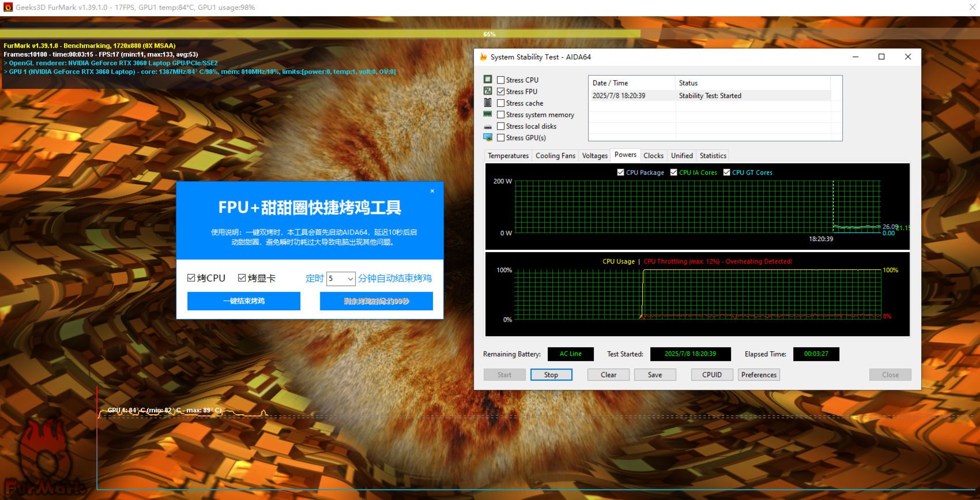Uncheck the 烤显卡 checkbox
Screen dimensions: 980x500
click(x=242, y=278)
